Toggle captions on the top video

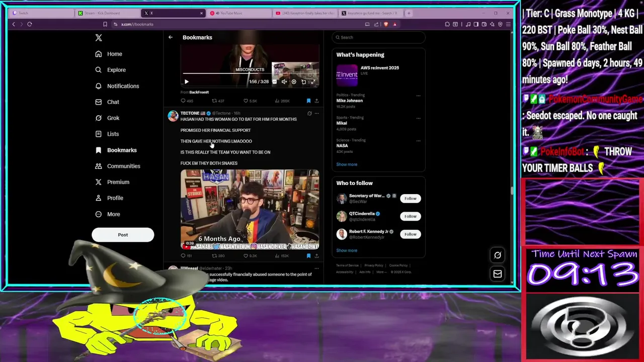275,81
